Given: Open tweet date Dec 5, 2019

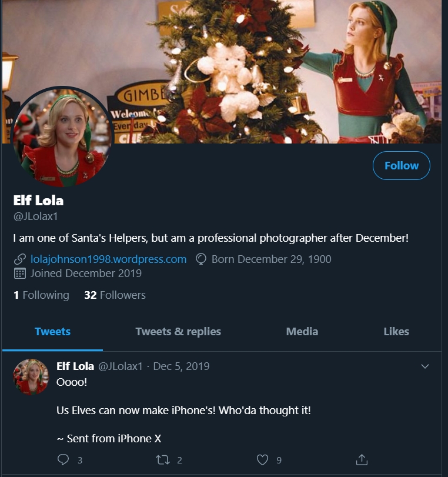Looking at the screenshot, I should (x=181, y=366).
